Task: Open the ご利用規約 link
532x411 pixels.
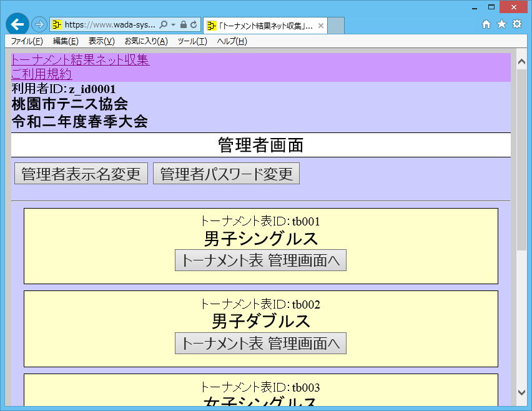Action: pyautogui.click(x=41, y=74)
